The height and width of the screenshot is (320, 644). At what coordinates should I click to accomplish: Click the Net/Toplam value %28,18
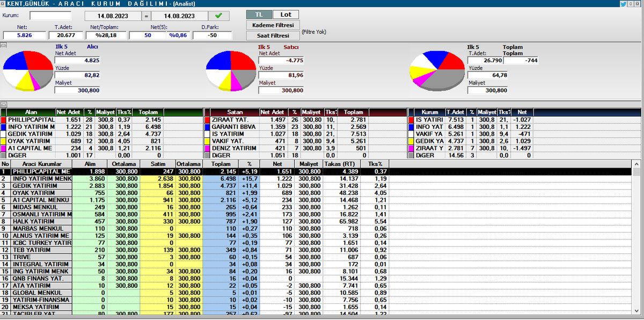106,35
